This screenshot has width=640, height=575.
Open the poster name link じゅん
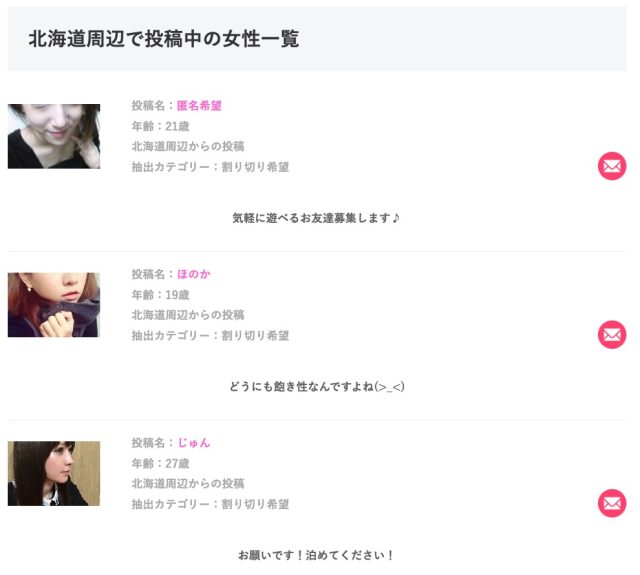(x=193, y=442)
